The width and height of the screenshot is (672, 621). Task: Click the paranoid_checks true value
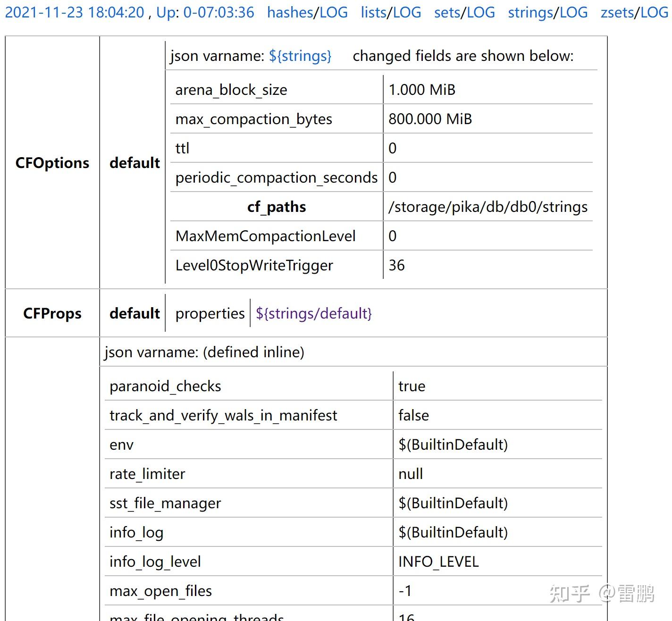(412, 386)
